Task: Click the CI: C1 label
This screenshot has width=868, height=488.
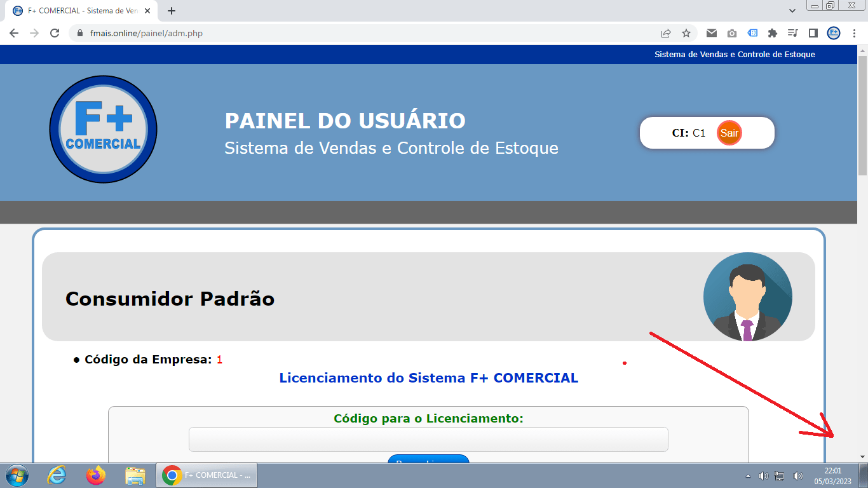Action: pos(689,133)
